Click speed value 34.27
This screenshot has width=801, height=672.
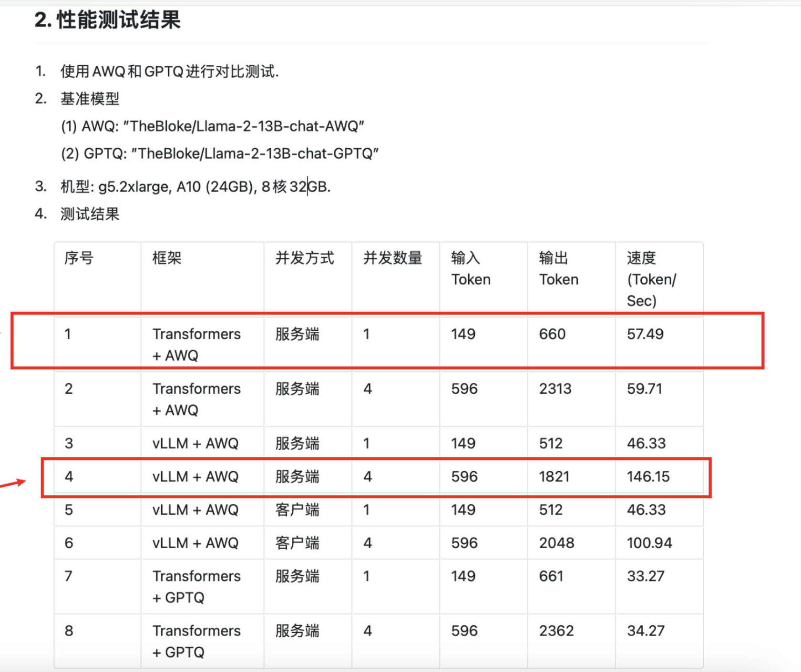point(646,631)
